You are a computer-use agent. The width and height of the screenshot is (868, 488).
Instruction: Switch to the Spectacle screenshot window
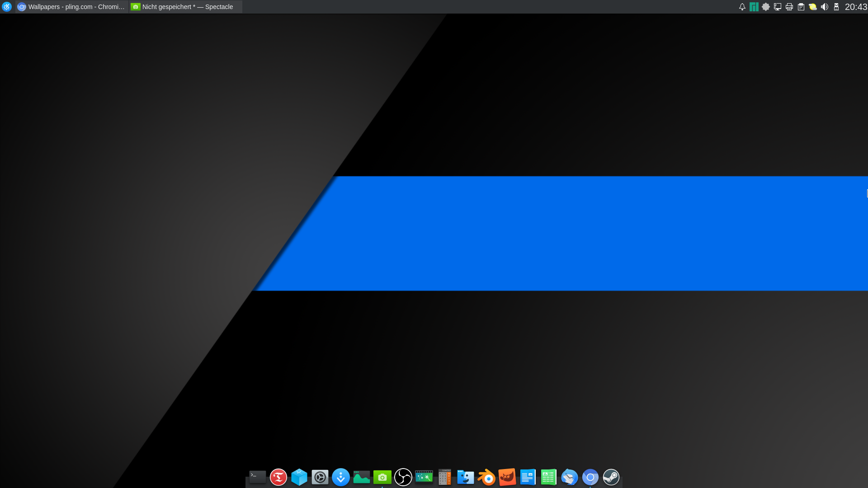pyautogui.click(x=186, y=7)
